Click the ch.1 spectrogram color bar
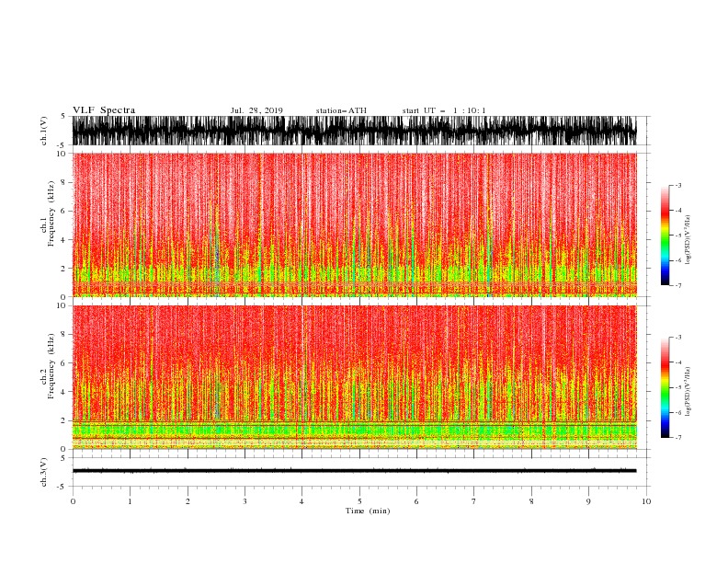Viewport: 728px width, 563px height. pos(665,236)
